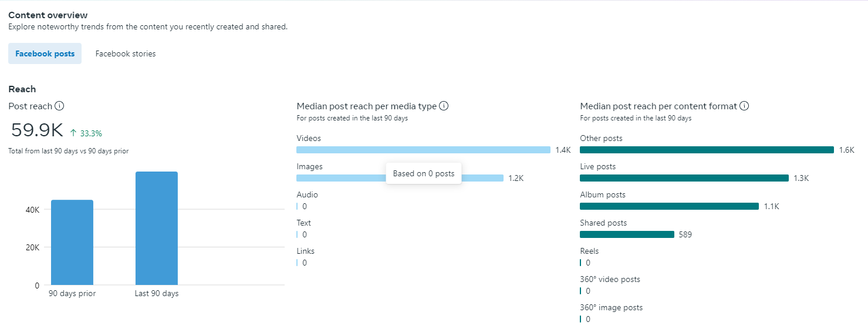
Task: Select the Videos reach bar
Action: coord(423,150)
